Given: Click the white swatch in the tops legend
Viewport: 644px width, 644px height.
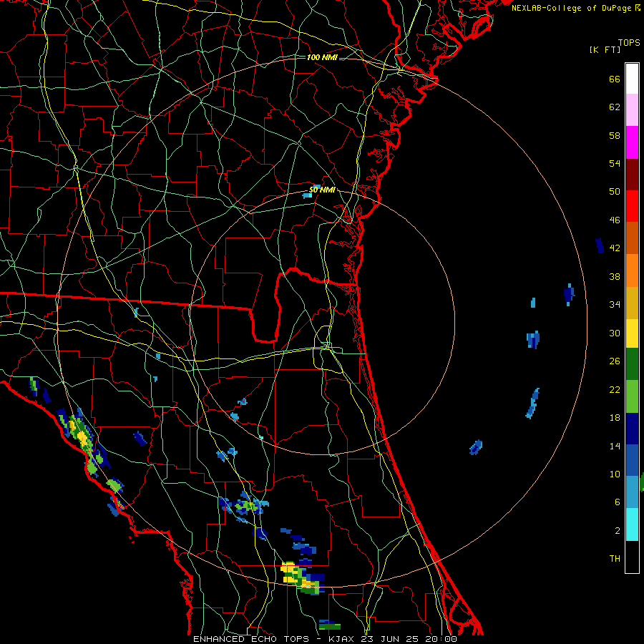Looking at the screenshot, I should click(x=632, y=79).
